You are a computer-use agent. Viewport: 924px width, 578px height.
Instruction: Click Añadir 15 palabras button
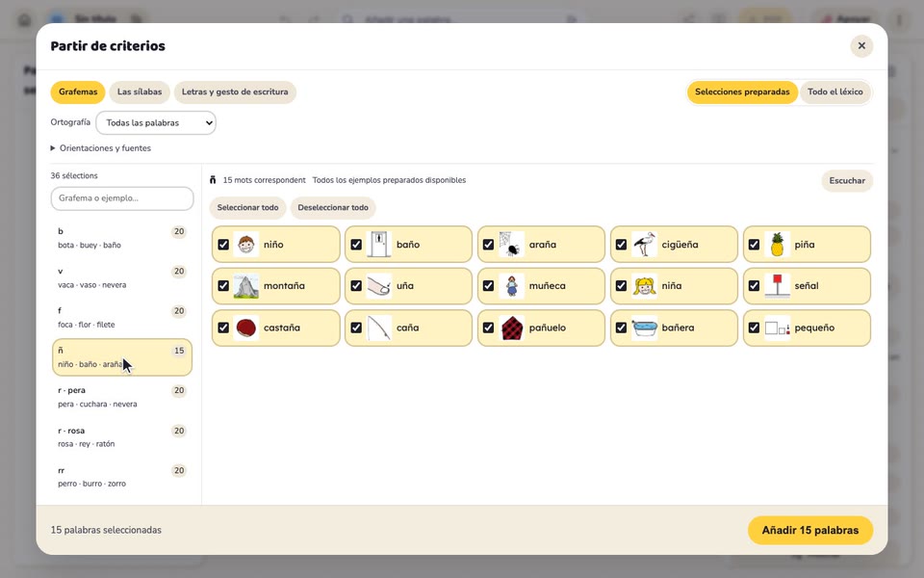coord(810,530)
